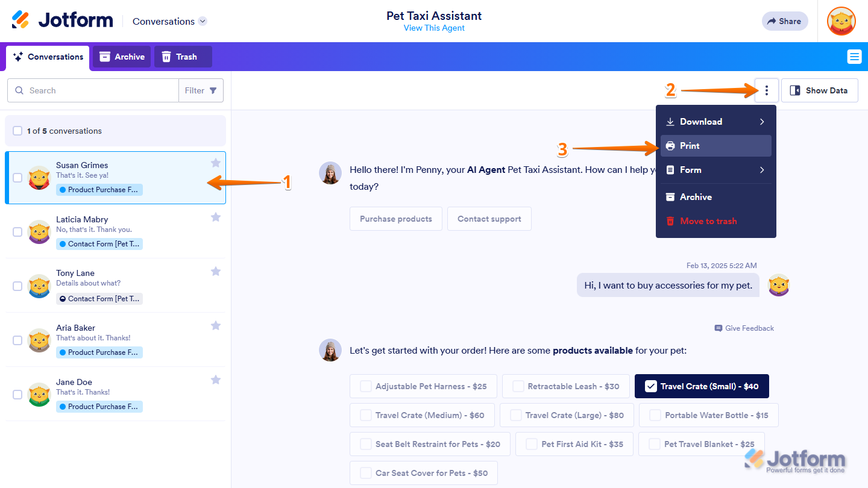Screen dimensions: 868x488
Task: Check the Laticia Mabry conversation checkbox
Action: point(17,232)
